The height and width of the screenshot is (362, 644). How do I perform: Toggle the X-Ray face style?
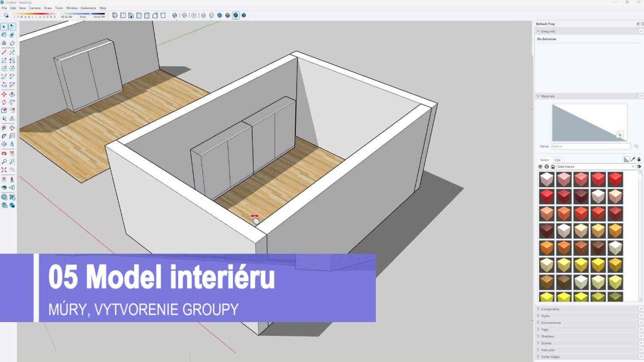pos(175,15)
